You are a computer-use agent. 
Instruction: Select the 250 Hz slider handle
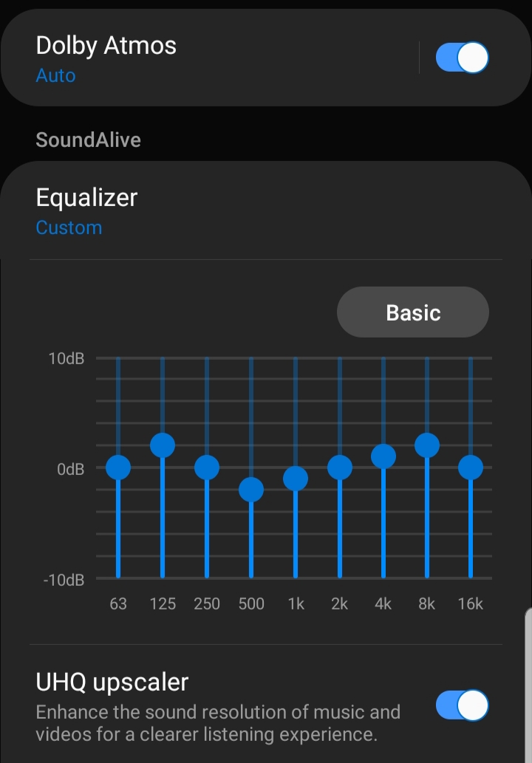pyautogui.click(x=207, y=468)
